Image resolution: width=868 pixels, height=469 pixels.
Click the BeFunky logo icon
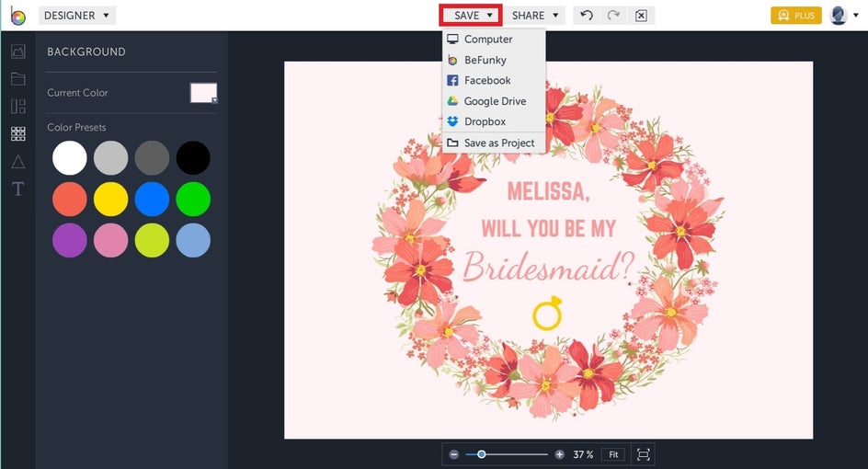point(17,16)
